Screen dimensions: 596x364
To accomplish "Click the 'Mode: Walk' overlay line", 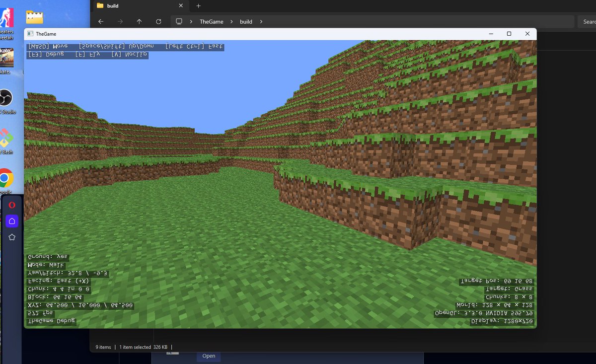I will click(45, 265).
